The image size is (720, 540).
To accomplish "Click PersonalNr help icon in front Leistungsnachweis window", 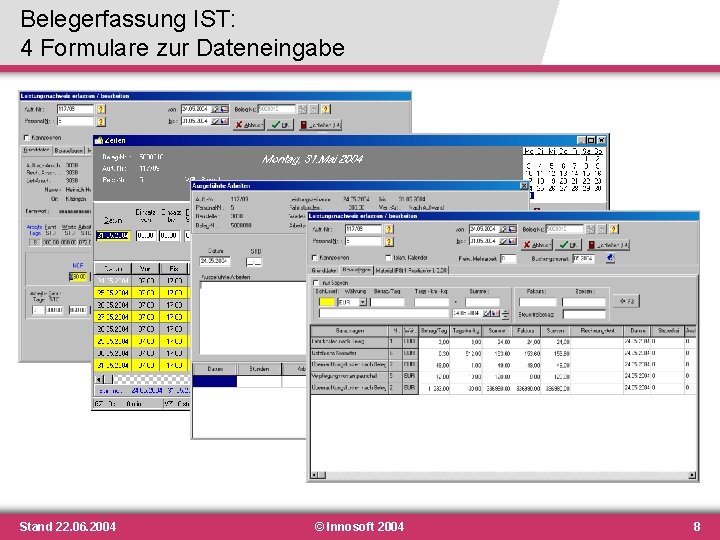I will coord(389,241).
